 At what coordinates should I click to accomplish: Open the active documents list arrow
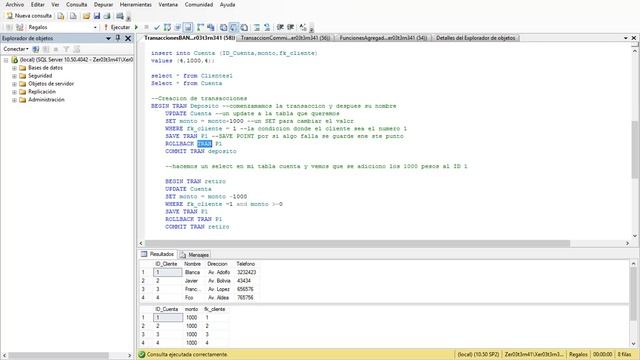point(626,38)
